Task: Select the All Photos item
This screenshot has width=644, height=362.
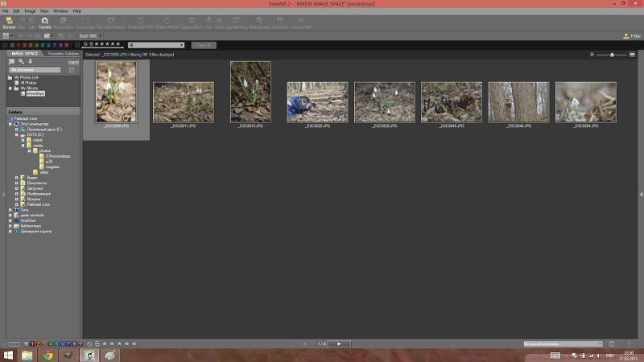Action: [28, 83]
